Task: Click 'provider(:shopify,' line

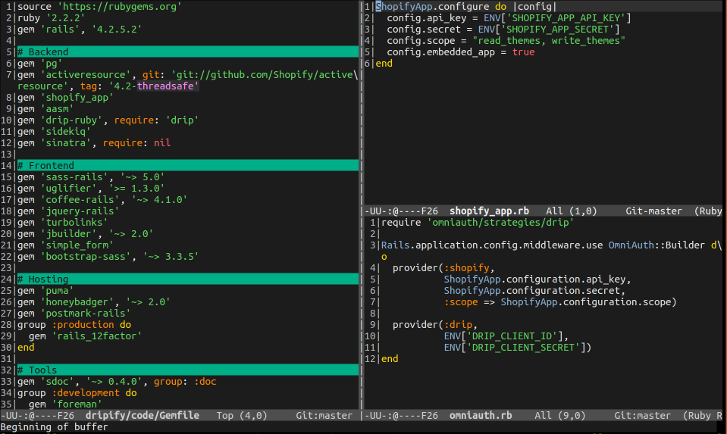Action: (x=443, y=268)
